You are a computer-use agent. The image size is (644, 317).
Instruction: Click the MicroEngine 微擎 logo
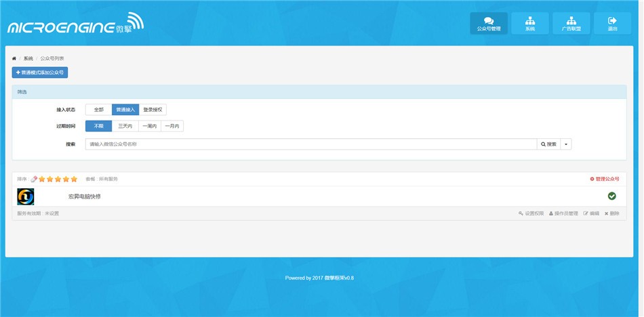point(75,24)
